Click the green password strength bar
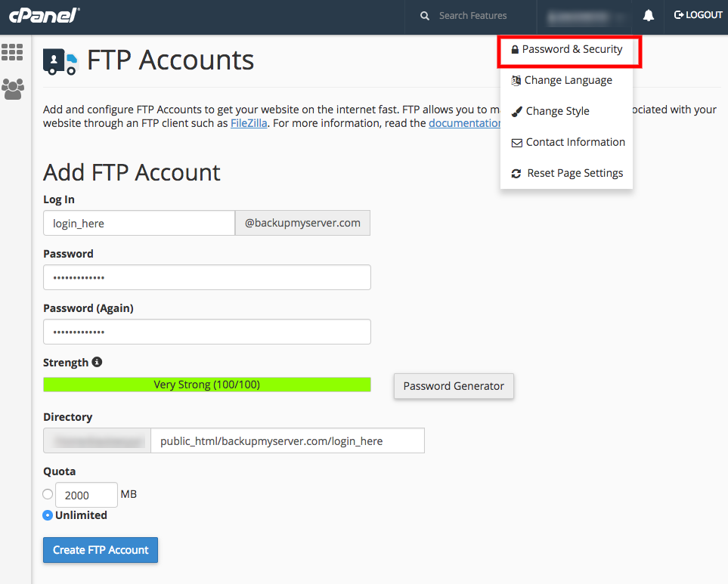Screen dimensions: 728x584 206,384
